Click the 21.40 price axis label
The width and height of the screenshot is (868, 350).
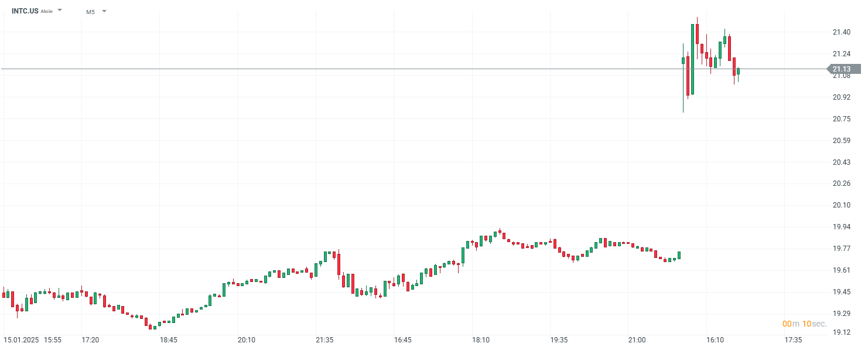point(841,32)
